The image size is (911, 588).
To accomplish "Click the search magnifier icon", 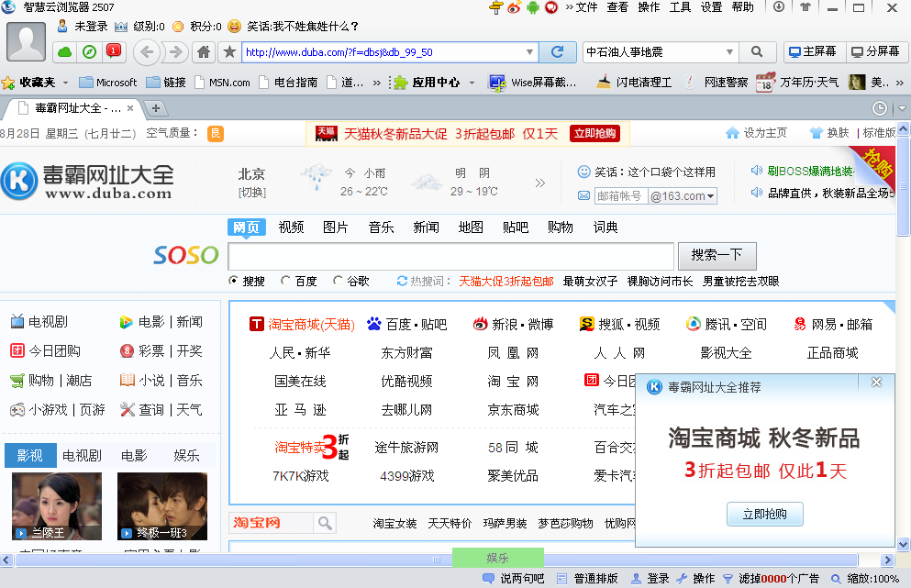I will click(x=757, y=52).
